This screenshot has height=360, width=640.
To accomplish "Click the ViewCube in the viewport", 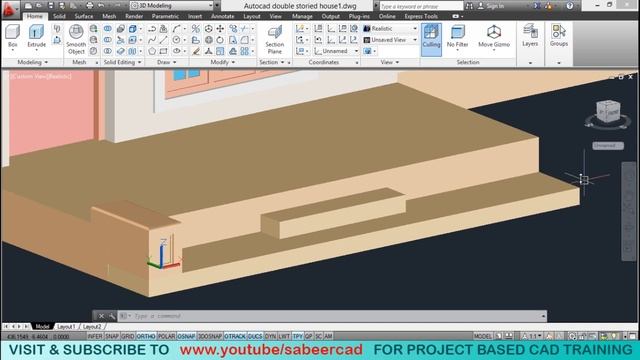I will click(608, 111).
